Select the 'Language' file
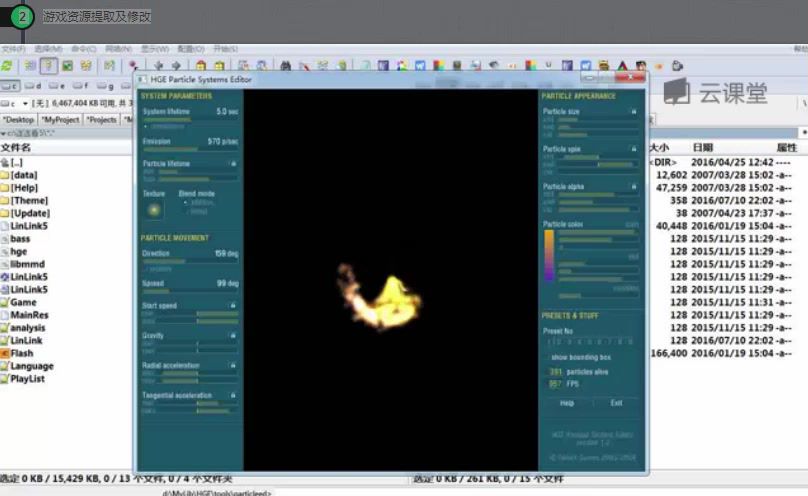The image size is (808, 496). click(x=32, y=366)
